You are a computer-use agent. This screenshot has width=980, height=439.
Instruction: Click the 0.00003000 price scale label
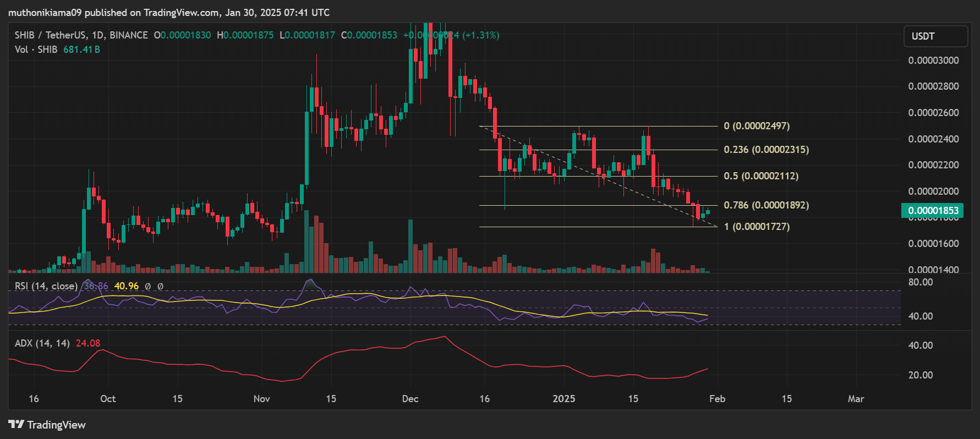click(933, 61)
